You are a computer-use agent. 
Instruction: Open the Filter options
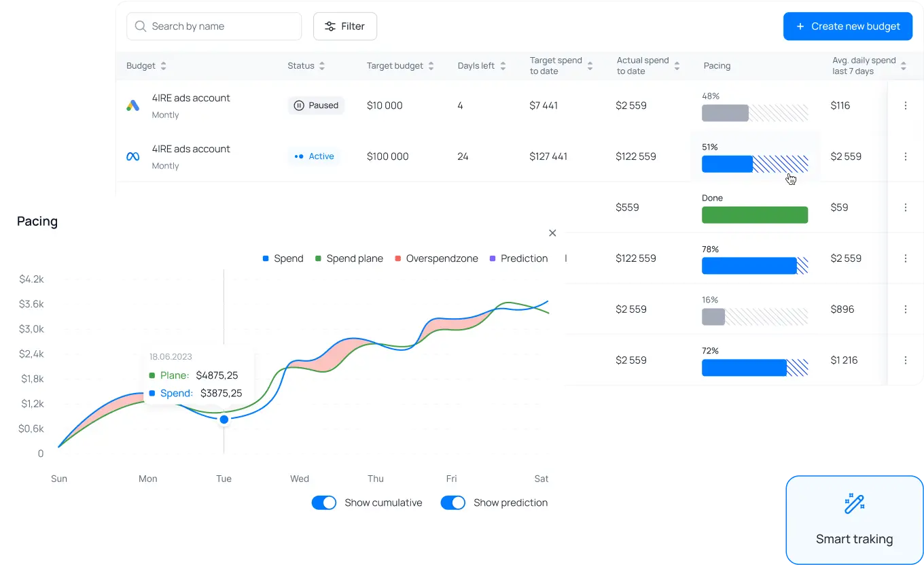345,27
